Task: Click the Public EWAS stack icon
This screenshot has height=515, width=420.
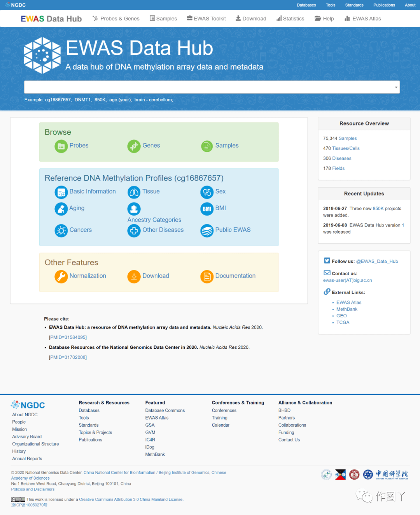Action: pyautogui.click(x=207, y=231)
